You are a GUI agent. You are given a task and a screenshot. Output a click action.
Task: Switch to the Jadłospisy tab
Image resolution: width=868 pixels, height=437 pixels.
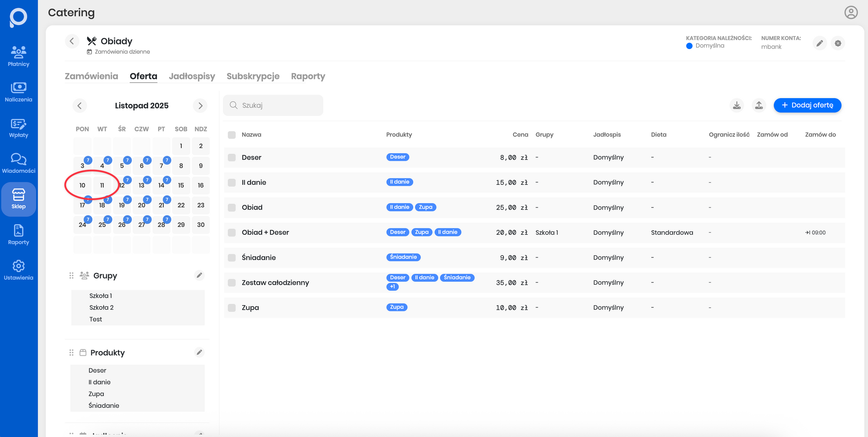pyautogui.click(x=192, y=76)
